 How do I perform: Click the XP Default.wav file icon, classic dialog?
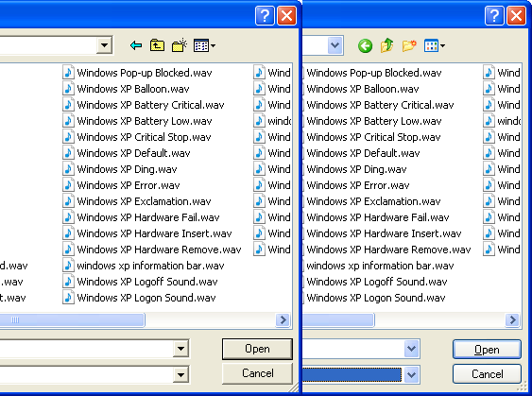(x=68, y=153)
